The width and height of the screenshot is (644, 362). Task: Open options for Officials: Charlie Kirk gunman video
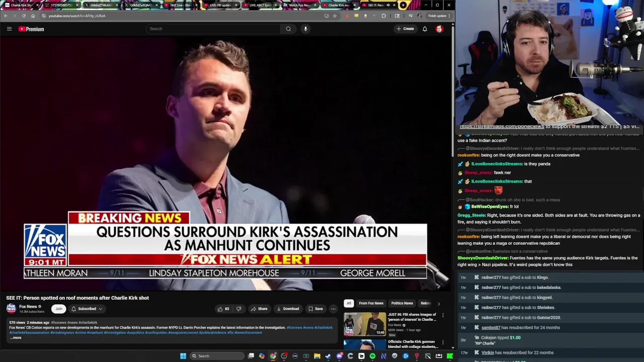coord(443,343)
